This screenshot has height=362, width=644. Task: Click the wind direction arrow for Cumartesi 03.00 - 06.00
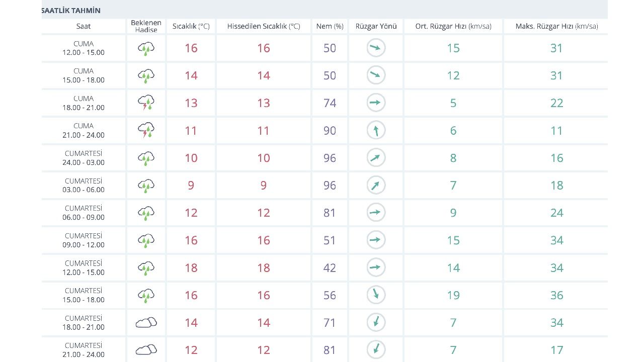pyautogui.click(x=376, y=186)
